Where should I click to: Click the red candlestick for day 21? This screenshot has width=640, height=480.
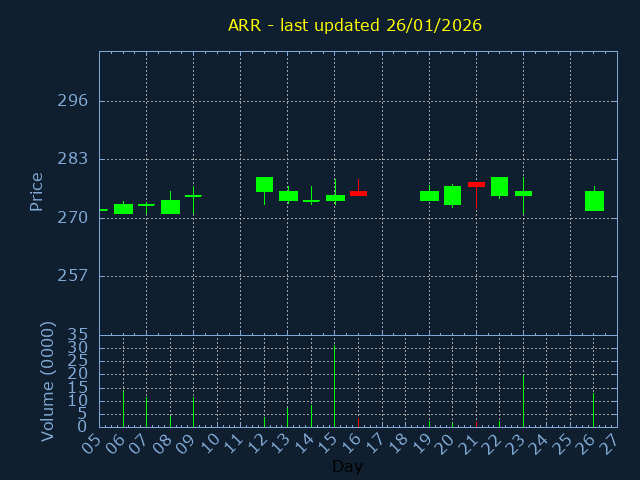click(476, 184)
